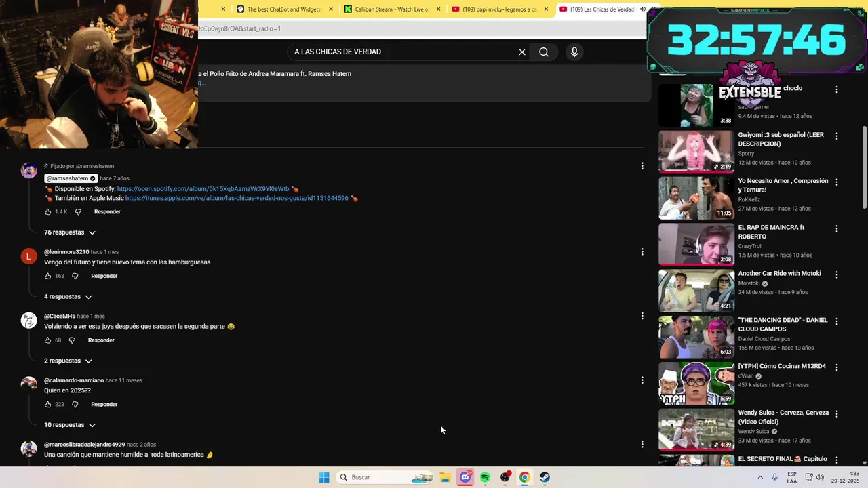Open menu for EL RAP DE MAINCRA video
Screen dimensions: 868x488
836,228
